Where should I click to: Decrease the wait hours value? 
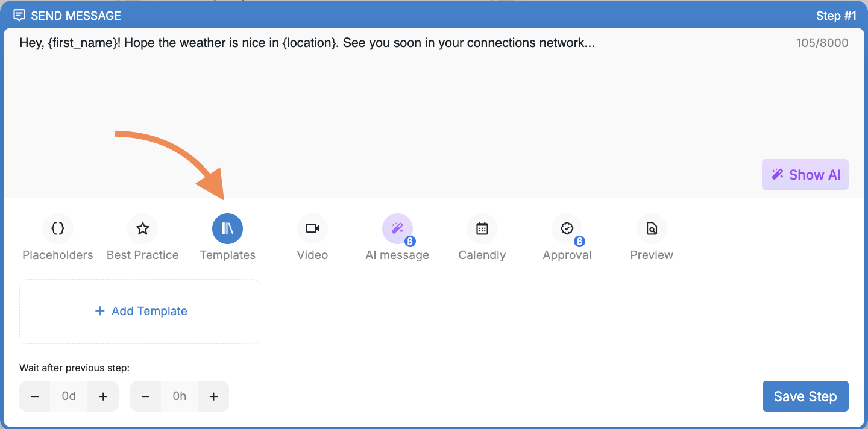(145, 396)
